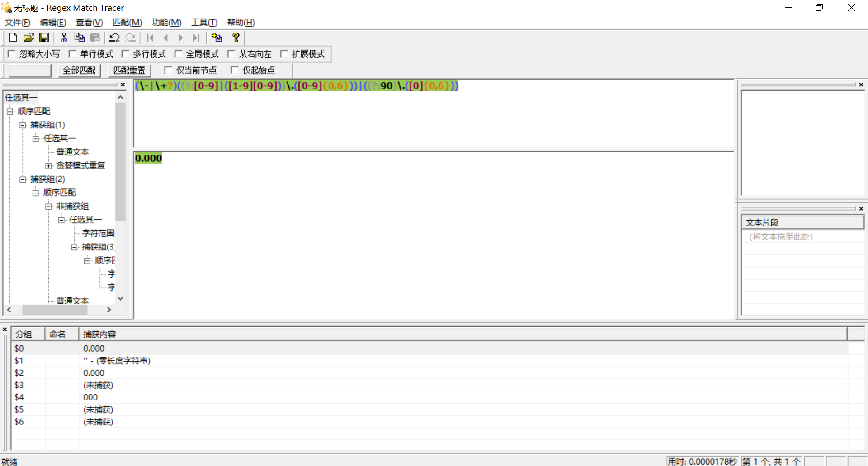
Task: Check 仅起始点 option
Action: [x=235, y=70]
